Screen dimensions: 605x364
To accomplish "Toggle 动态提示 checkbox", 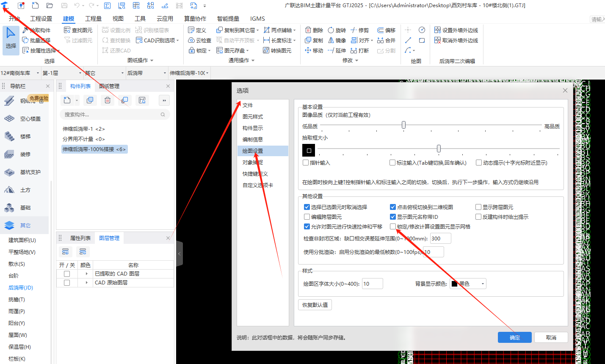I will [x=479, y=163].
